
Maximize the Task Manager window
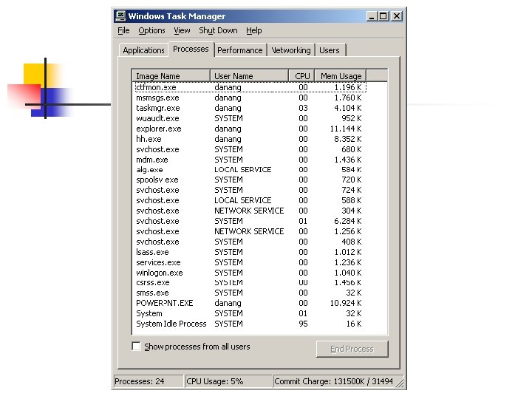coord(383,16)
